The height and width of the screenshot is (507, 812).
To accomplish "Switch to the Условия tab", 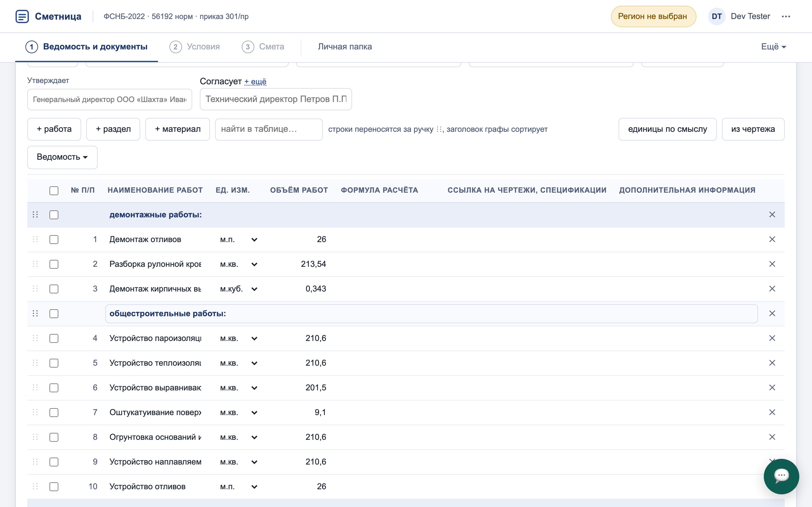I will 195,47.
